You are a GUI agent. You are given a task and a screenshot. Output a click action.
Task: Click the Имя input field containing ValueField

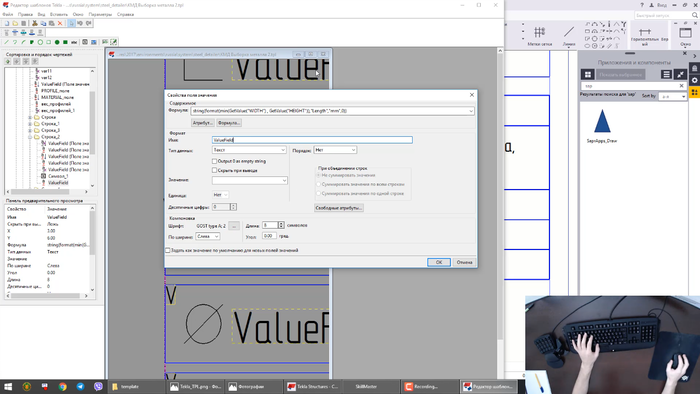[312, 140]
